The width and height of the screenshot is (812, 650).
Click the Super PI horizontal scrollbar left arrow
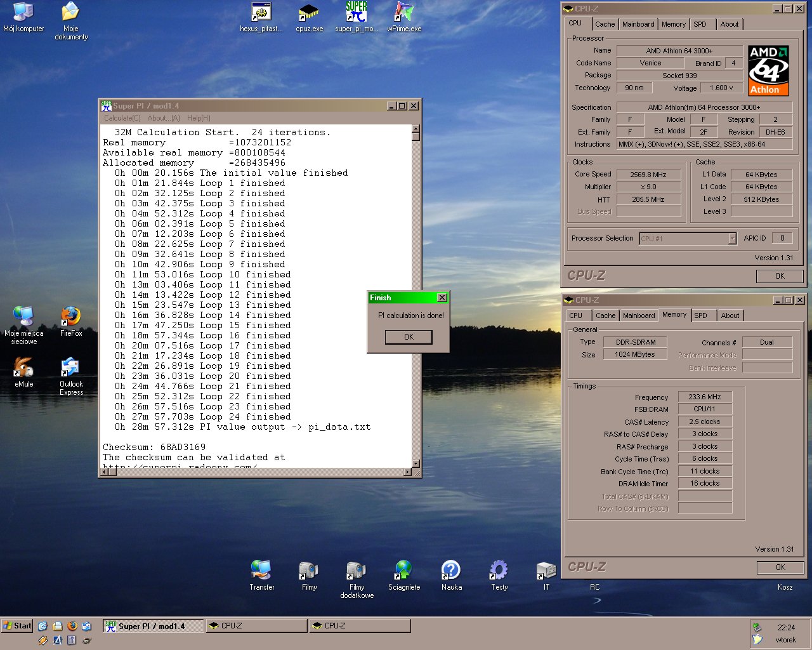tap(106, 472)
